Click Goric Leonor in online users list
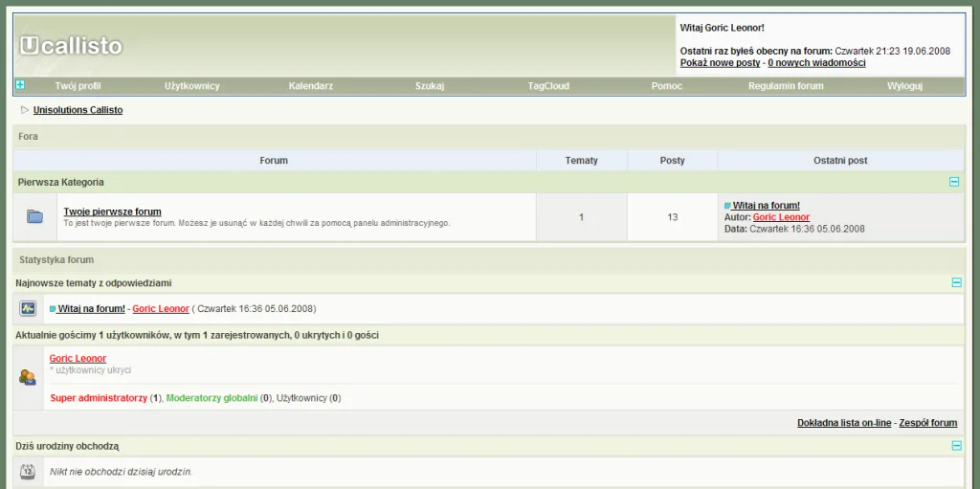The width and height of the screenshot is (980, 489). 78,358
